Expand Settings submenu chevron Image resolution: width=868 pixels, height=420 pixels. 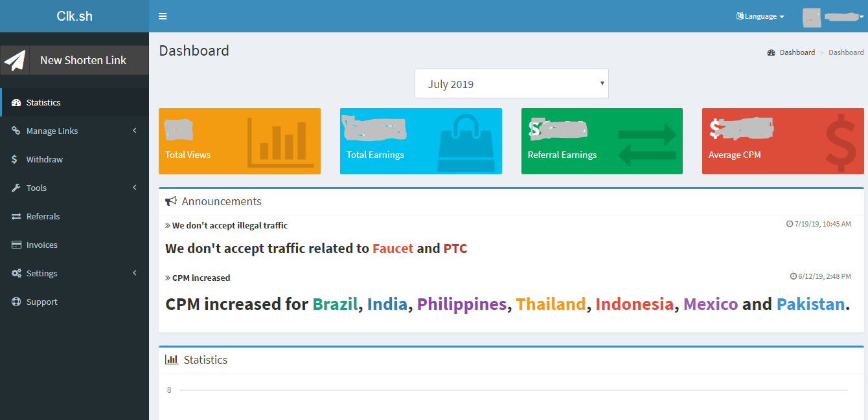135,273
